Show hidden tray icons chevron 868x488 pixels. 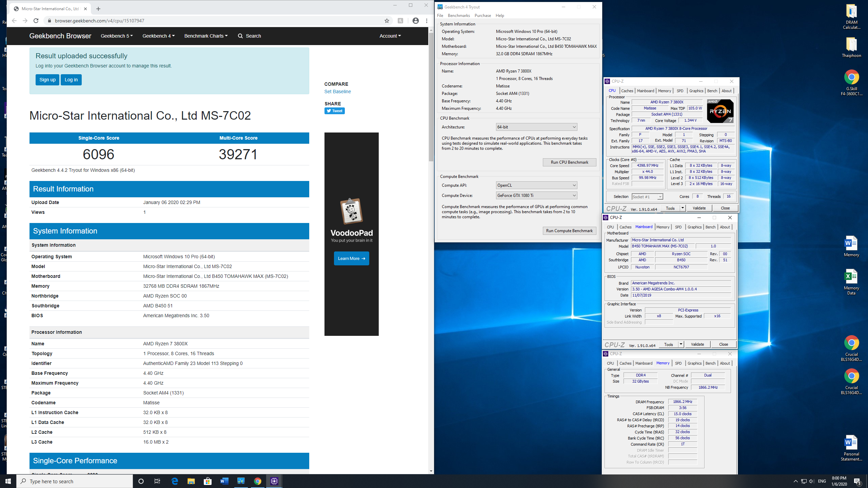795,481
